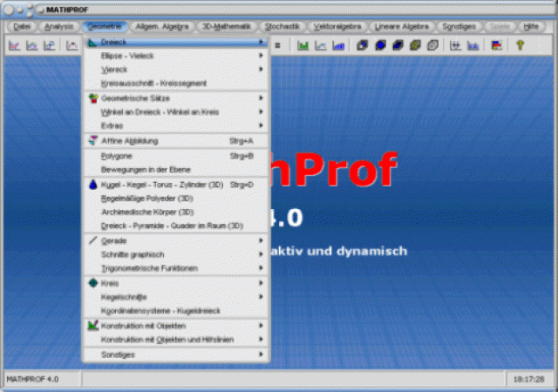Open the 3D-Mathematik menu

[x=227, y=26]
